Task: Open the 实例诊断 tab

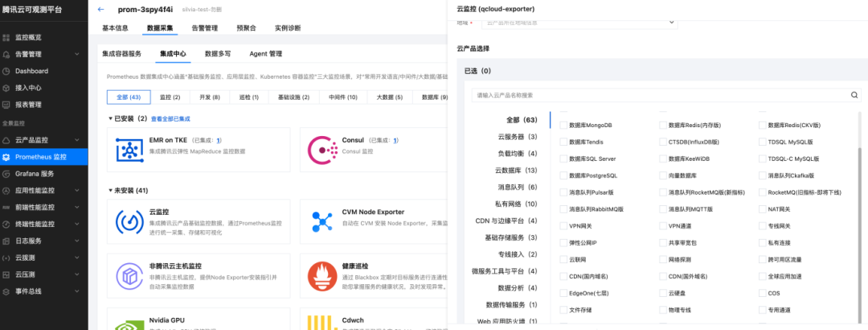Action: tap(288, 27)
